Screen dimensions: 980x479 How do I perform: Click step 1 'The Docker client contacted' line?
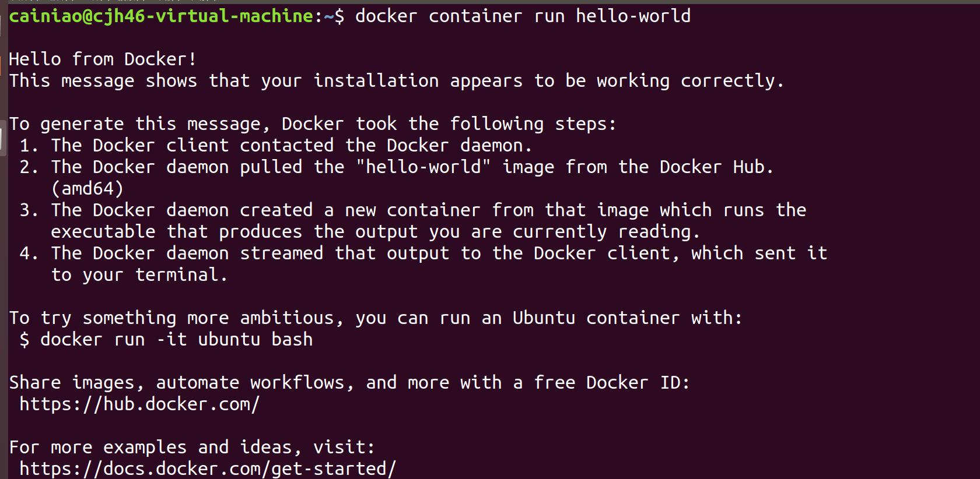pyautogui.click(x=275, y=146)
